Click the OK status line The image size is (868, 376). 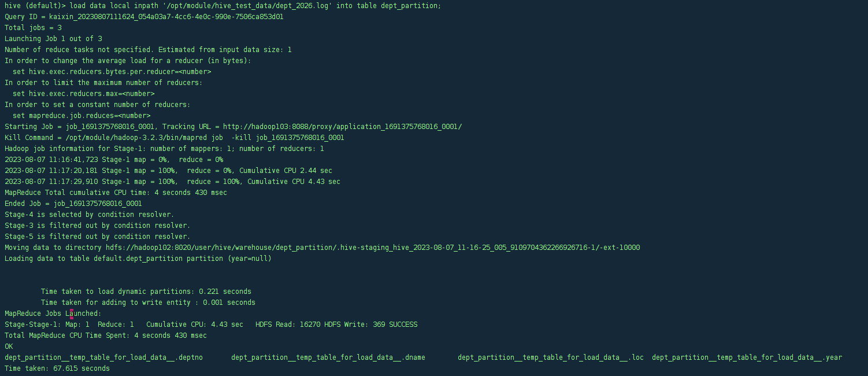pyautogui.click(x=9, y=346)
